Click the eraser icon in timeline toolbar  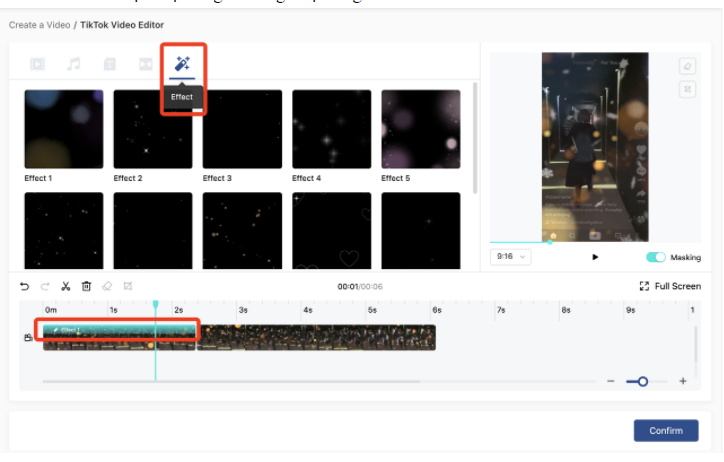point(107,286)
